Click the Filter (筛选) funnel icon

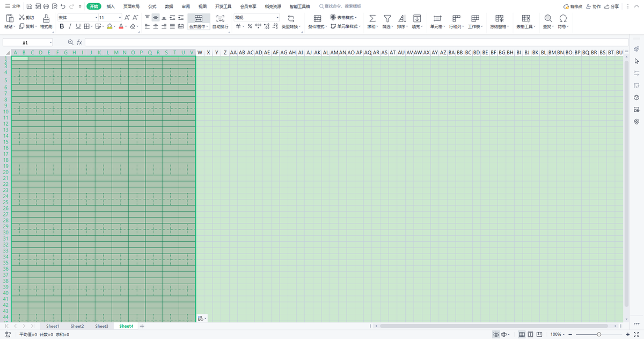point(387,18)
